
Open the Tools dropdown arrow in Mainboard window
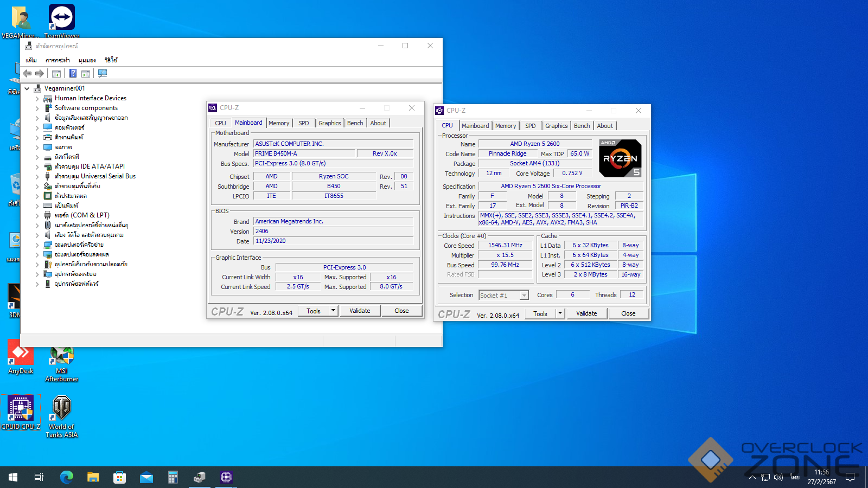pos(334,311)
